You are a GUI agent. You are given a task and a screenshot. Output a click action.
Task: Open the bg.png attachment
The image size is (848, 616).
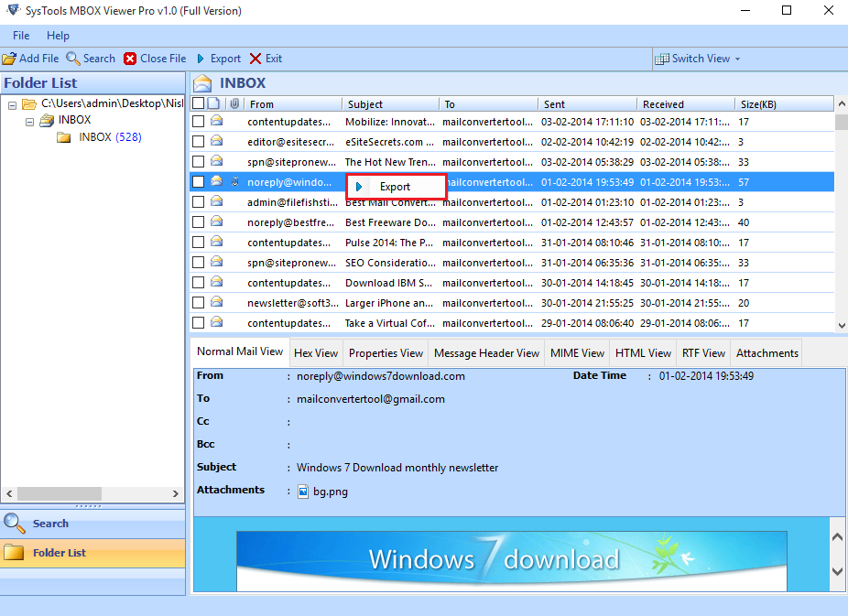[331, 492]
